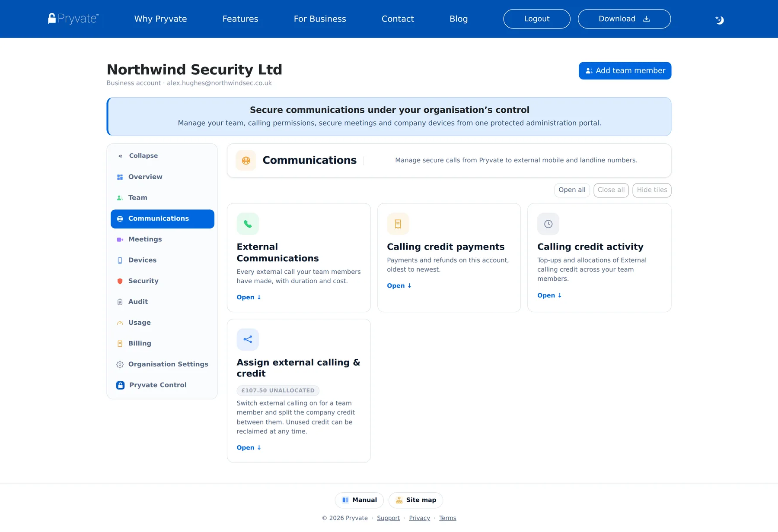
Task: Follow the Support footer link
Action: coord(388,518)
